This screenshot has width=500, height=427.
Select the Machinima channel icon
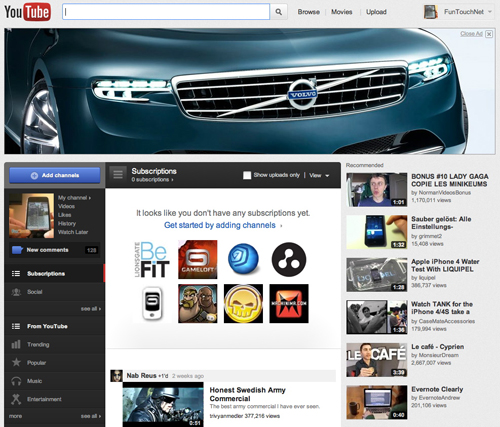coord(289,304)
